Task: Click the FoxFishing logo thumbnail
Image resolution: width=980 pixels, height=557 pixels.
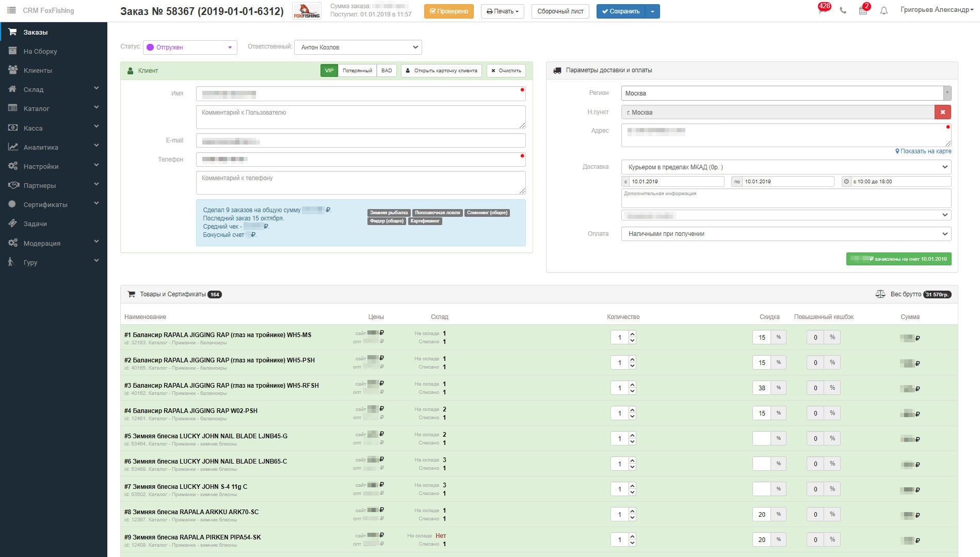Action: click(x=307, y=11)
